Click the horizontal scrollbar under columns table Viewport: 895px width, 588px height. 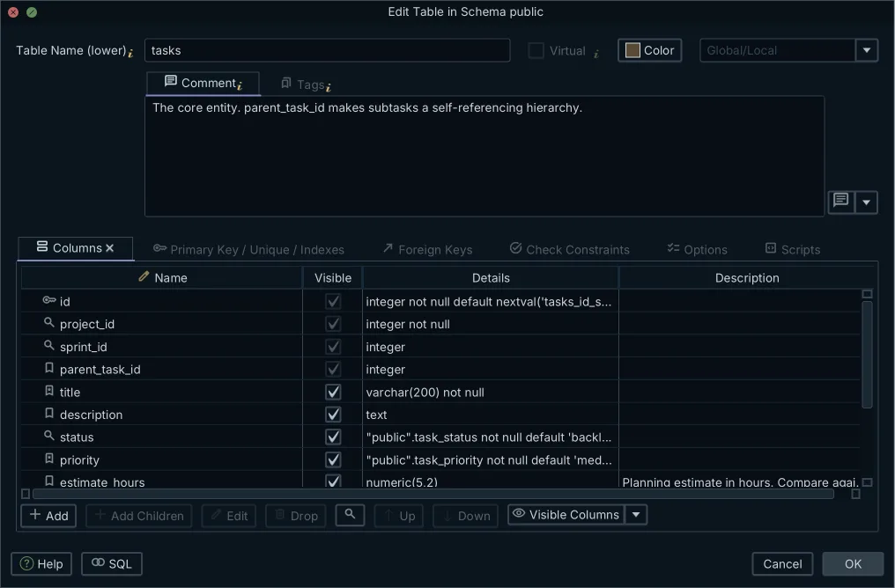[433, 494]
